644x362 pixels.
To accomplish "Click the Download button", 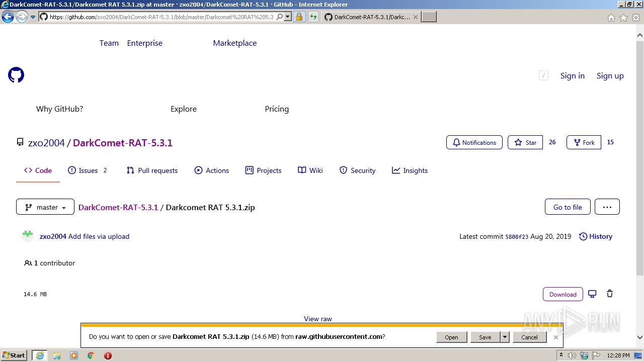I will (563, 294).
